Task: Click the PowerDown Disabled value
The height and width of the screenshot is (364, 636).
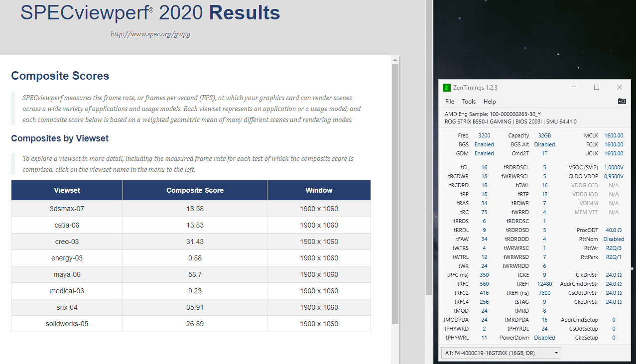Action: 544,338
